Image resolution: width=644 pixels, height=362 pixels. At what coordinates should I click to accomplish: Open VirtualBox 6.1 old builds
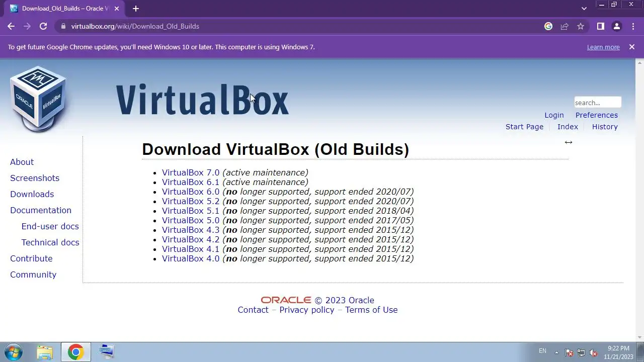pos(191,182)
